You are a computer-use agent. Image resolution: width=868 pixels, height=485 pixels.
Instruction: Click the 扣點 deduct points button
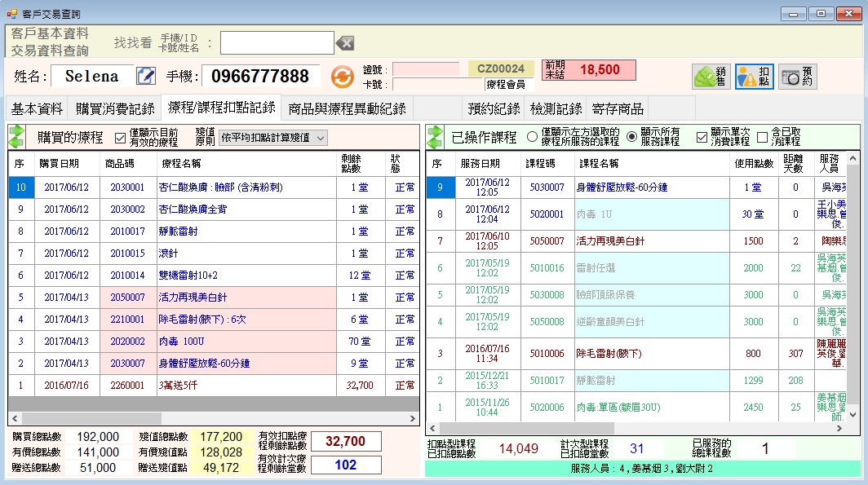[754, 76]
